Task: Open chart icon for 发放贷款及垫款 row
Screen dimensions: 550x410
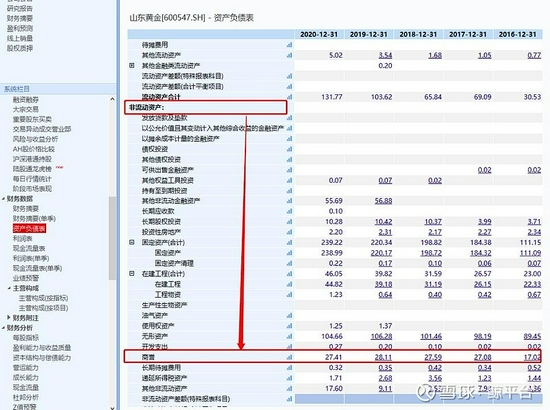Action: [x=289, y=118]
